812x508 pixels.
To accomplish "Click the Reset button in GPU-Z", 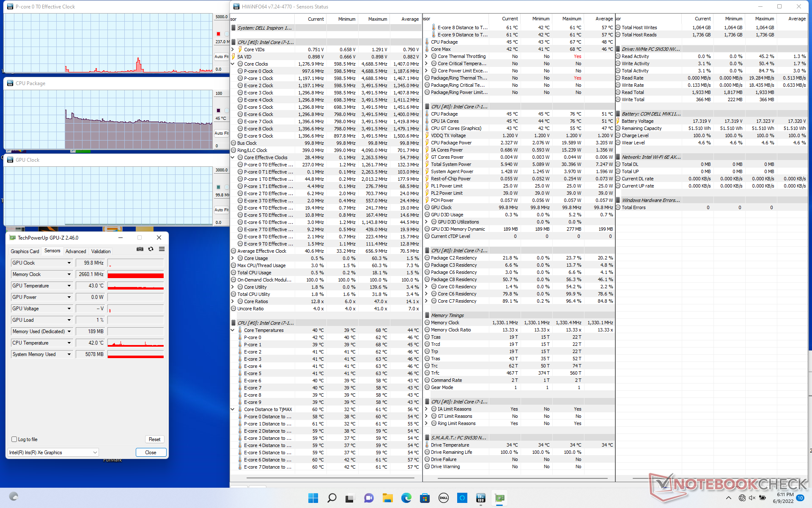I will pos(154,439).
